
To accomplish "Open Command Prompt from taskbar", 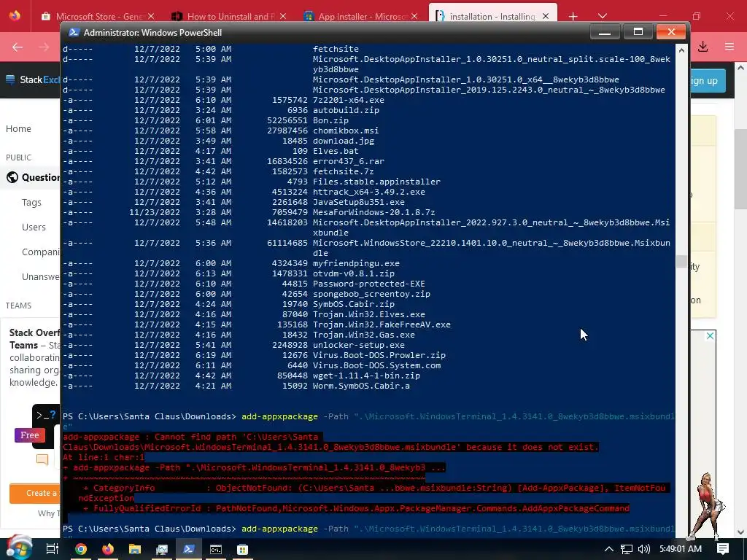I will tap(216, 549).
